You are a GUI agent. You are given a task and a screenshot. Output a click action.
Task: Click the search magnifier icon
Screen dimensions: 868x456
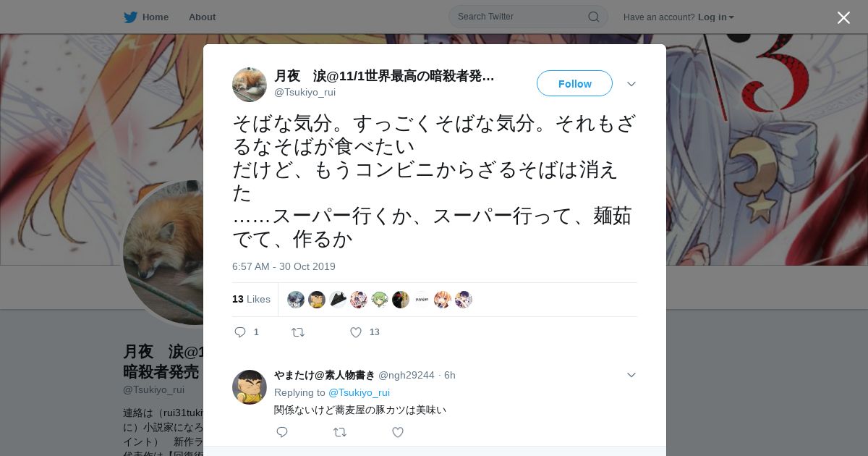pos(593,17)
